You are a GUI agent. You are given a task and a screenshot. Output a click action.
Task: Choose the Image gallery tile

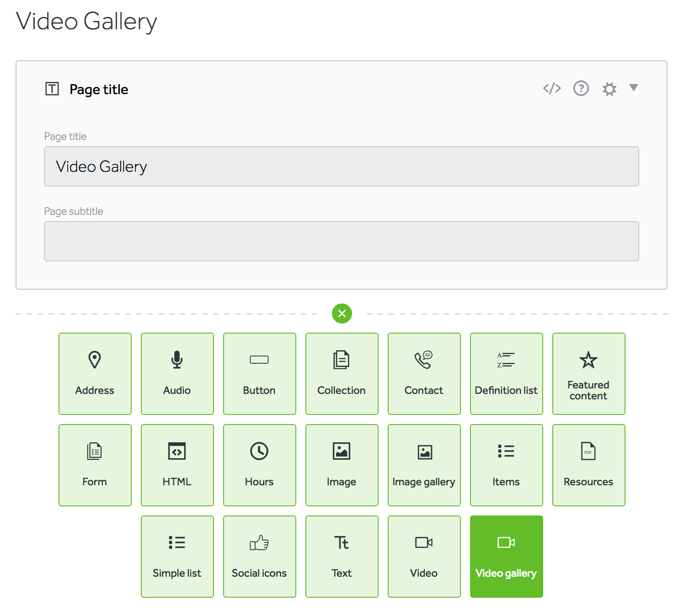point(424,465)
